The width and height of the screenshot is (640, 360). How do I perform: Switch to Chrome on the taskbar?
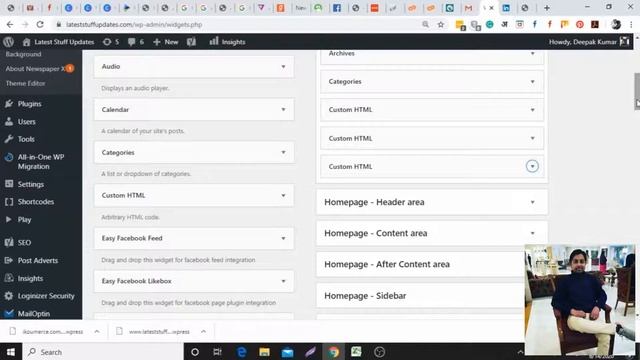333,352
